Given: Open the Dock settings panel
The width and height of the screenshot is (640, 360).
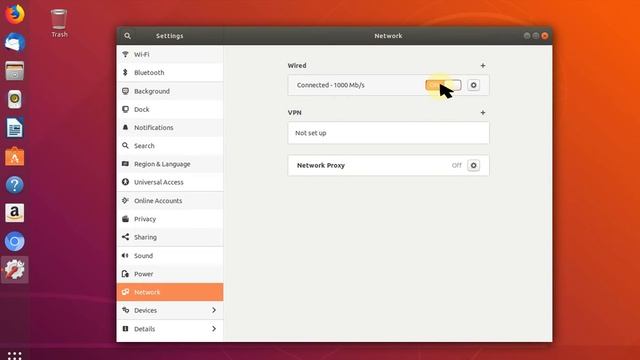Looking at the screenshot, I should coord(170,109).
